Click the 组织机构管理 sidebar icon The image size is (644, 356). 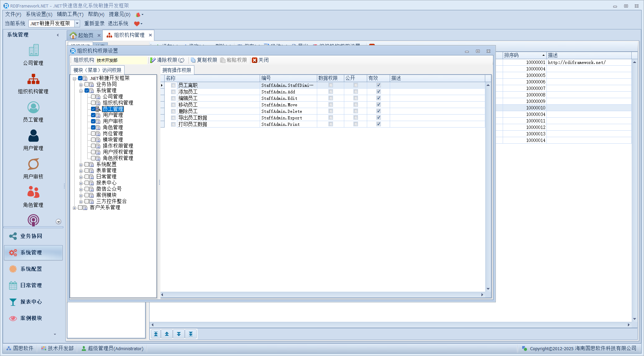pos(33,79)
